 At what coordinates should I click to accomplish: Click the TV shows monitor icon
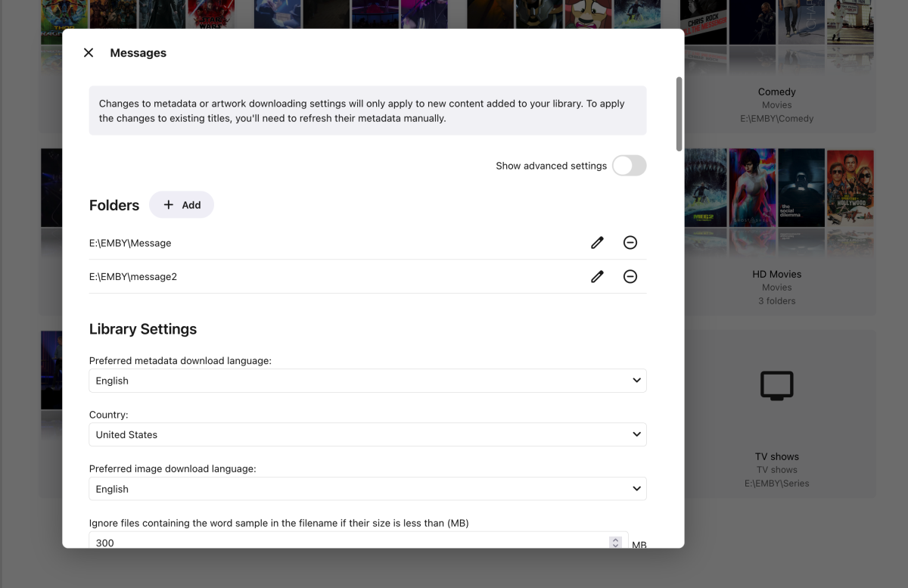[x=776, y=385]
